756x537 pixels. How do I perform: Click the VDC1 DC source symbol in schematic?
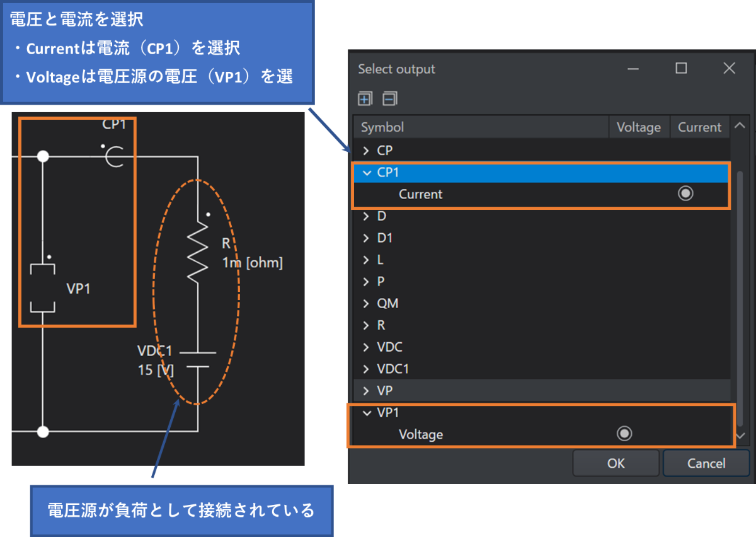tap(198, 359)
